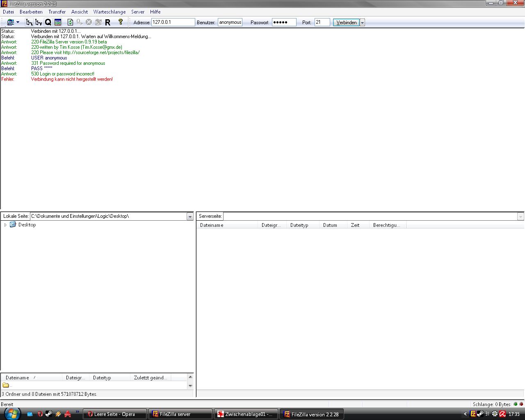525x420 pixels.
Task: Open the Server menu
Action: [x=138, y=12]
